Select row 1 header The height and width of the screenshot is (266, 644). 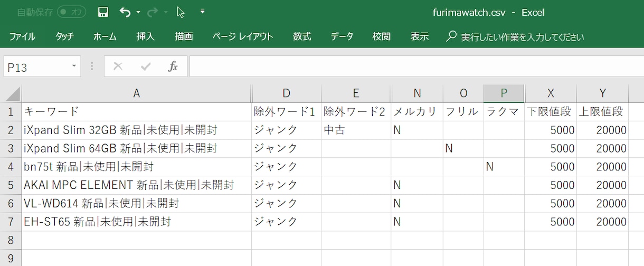11,112
